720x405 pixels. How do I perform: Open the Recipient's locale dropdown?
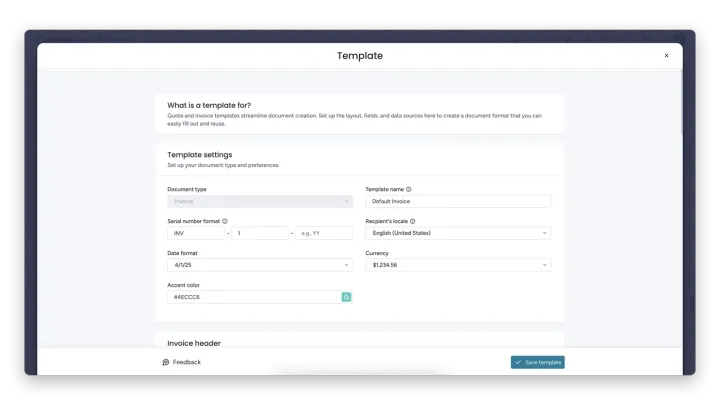click(458, 233)
